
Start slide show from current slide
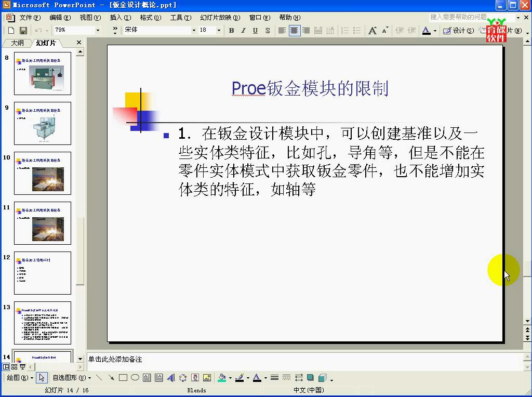[x=22, y=367]
